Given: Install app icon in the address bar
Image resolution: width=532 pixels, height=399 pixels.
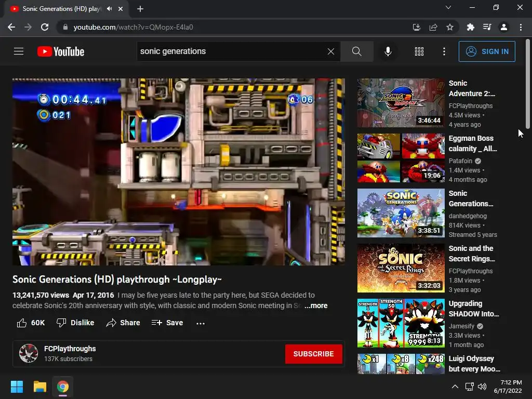Looking at the screenshot, I should click(x=416, y=27).
